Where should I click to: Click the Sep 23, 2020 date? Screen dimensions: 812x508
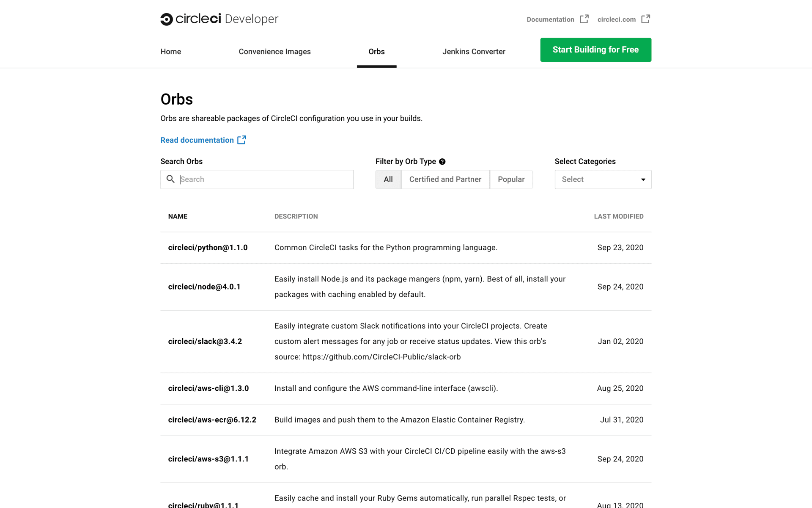click(x=620, y=248)
